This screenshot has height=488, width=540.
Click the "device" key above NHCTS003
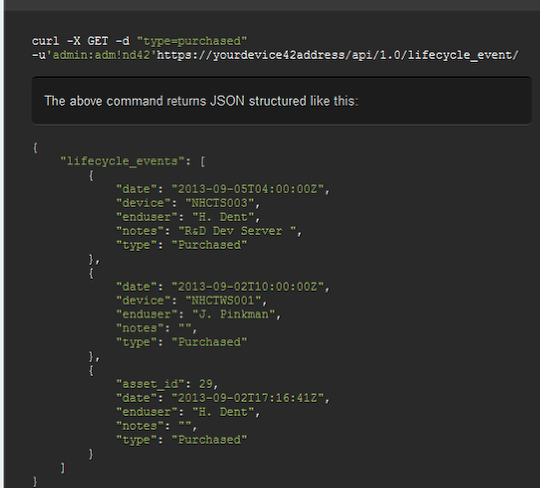pos(143,203)
